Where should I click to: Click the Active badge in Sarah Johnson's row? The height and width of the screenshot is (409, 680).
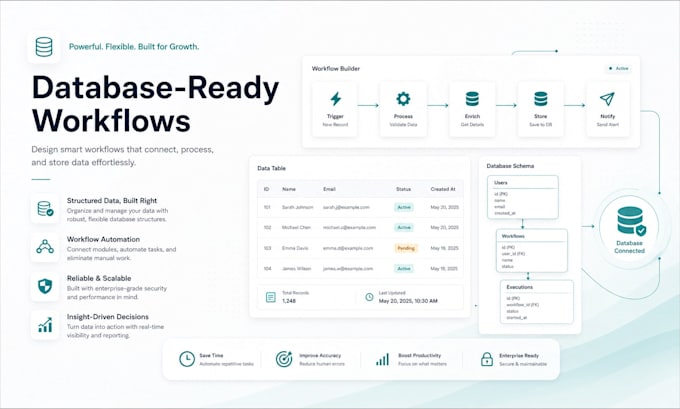404,207
